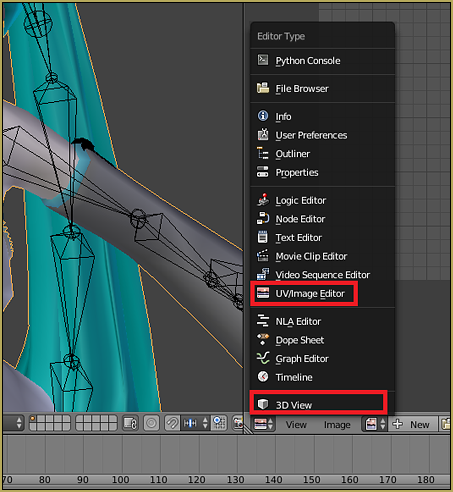Image resolution: width=453 pixels, height=492 pixels.
Task: Select the first scene layer square
Action: [x=33, y=420]
